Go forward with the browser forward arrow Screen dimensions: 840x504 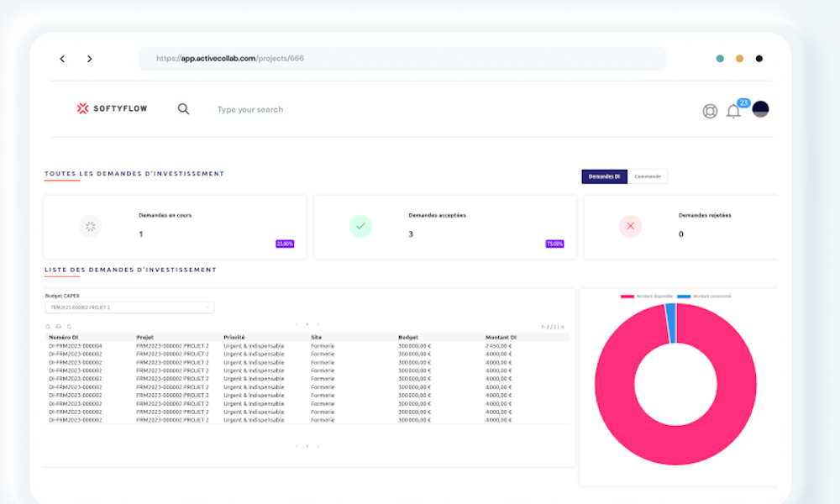(x=90, y=59)
